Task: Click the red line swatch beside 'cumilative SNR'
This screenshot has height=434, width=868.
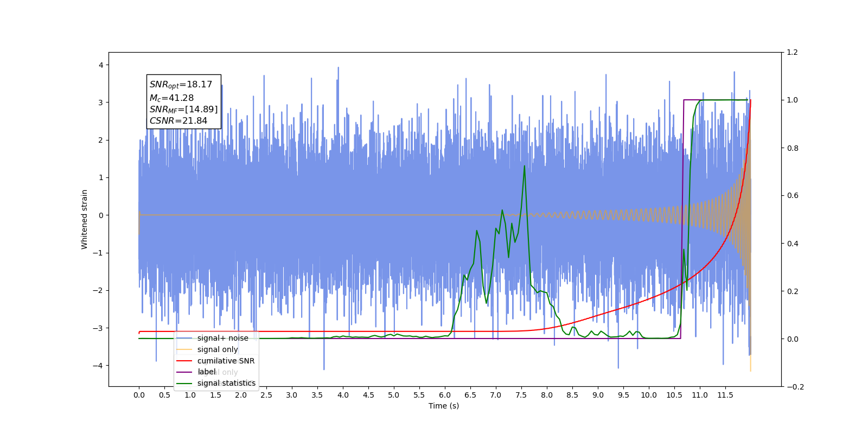Action: coord(184,361)
